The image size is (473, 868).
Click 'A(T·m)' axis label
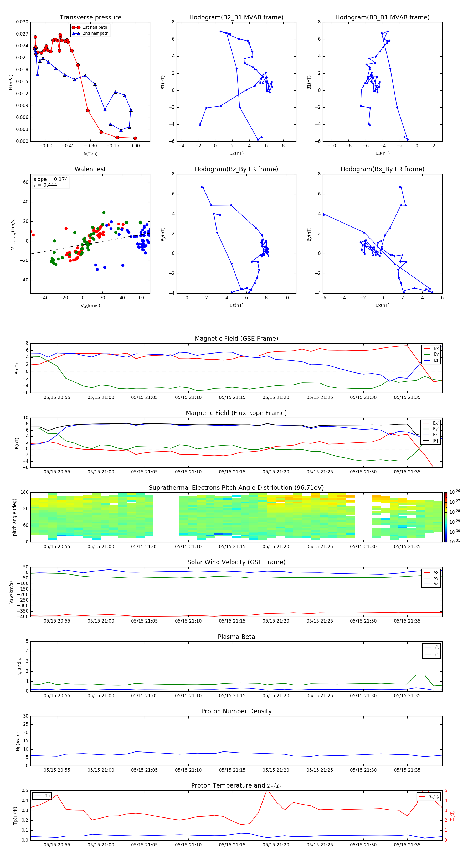click(x=90, y=154)
